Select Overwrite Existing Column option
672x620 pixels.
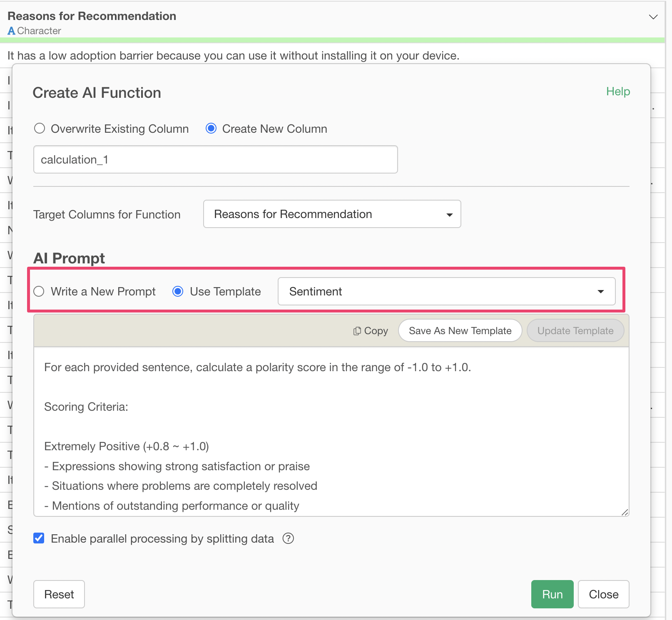point(40,129)
